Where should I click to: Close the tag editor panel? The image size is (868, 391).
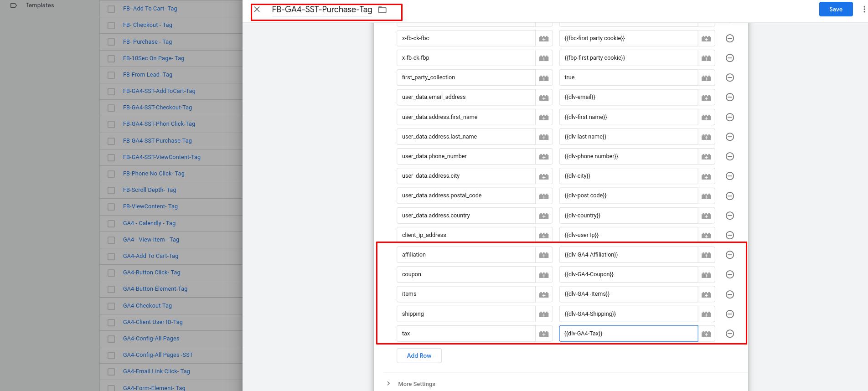click(257, 10)
